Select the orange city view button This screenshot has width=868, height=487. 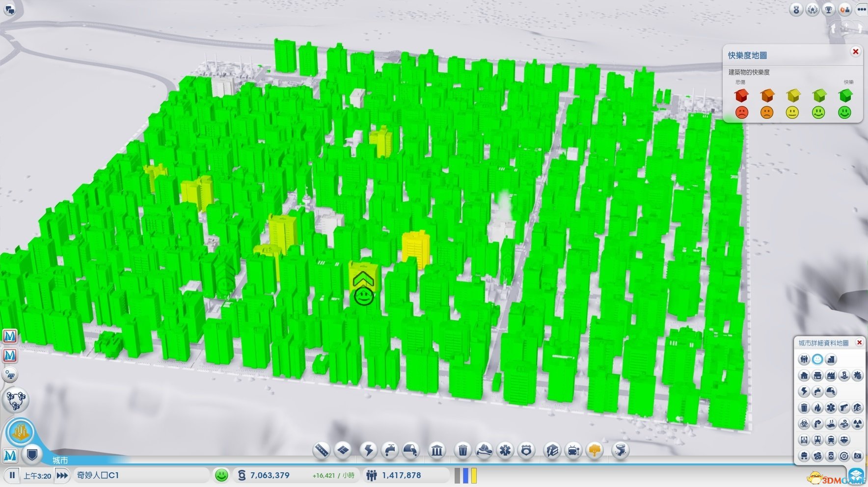point(21,432)
